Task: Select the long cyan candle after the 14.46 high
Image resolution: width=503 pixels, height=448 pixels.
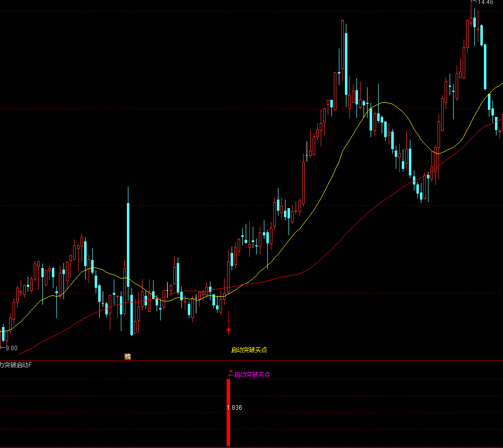Action: [x=486, y=68]
